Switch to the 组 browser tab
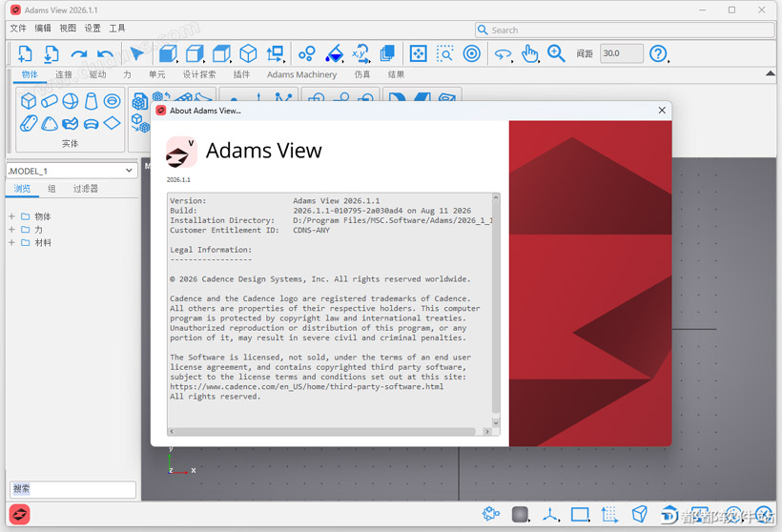This screenshot has width=782, height=532. (x=51, y=189)
